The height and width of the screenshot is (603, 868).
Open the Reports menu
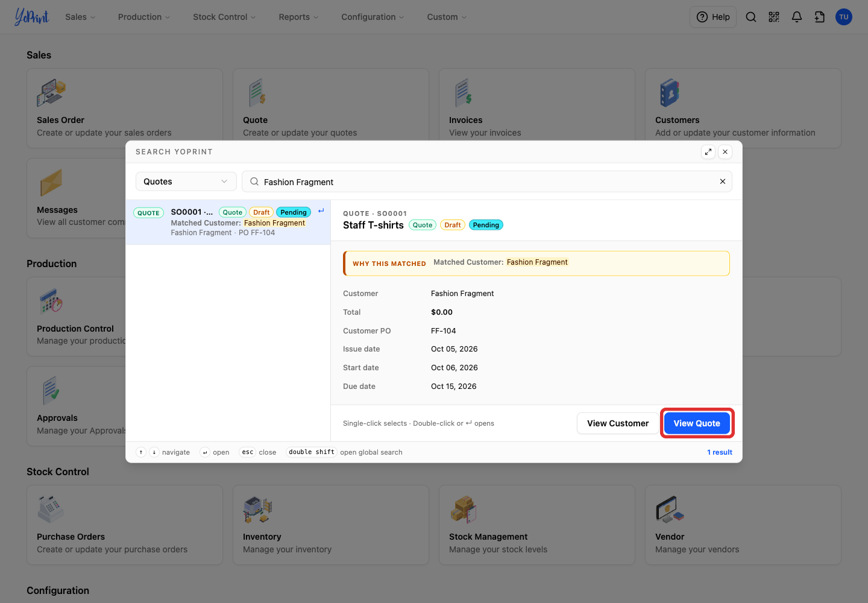pos(298,17)
